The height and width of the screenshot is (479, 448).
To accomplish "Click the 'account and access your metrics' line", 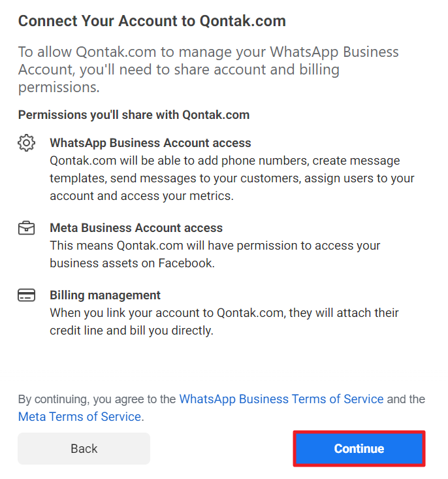I will pyautogui.click(x=142, y=196).
